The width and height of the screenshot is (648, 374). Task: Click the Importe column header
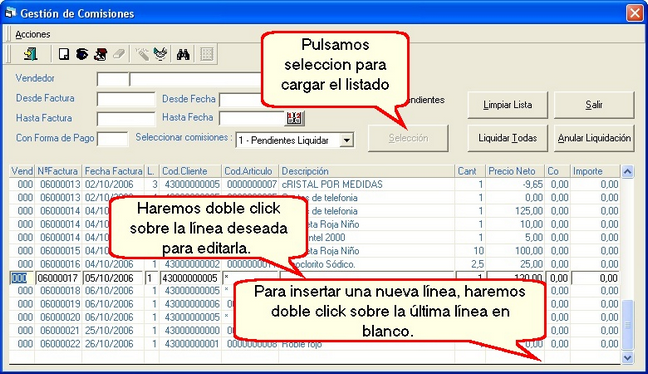(595, 171)
